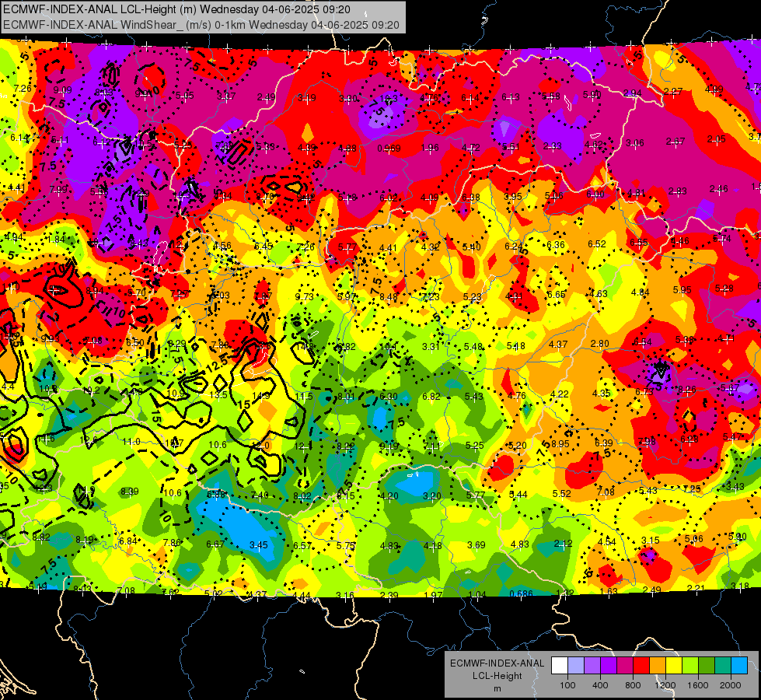Click the data value 9.73
761x700 pixels.
coord(304,297)
